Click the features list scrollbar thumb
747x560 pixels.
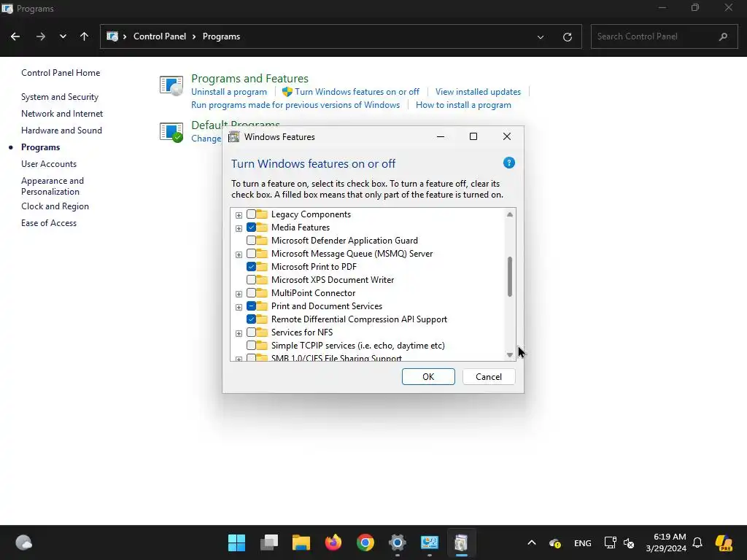510,276
